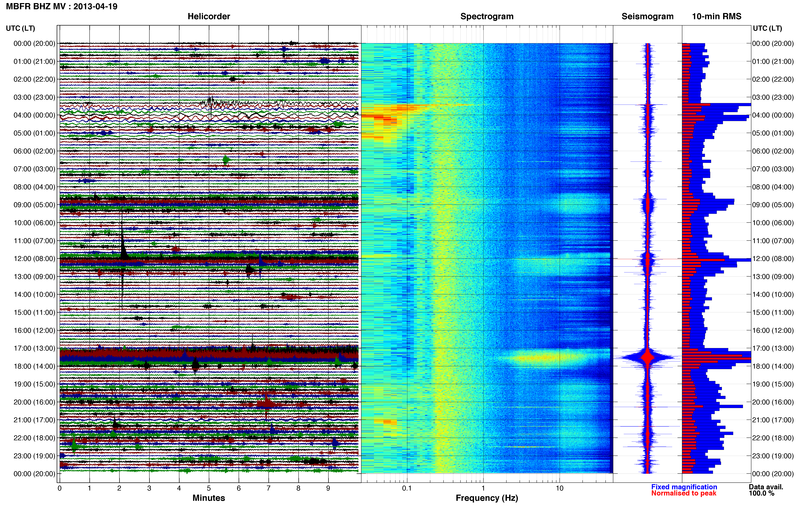Click minute tick label '9' on helicorder axis

328,488
